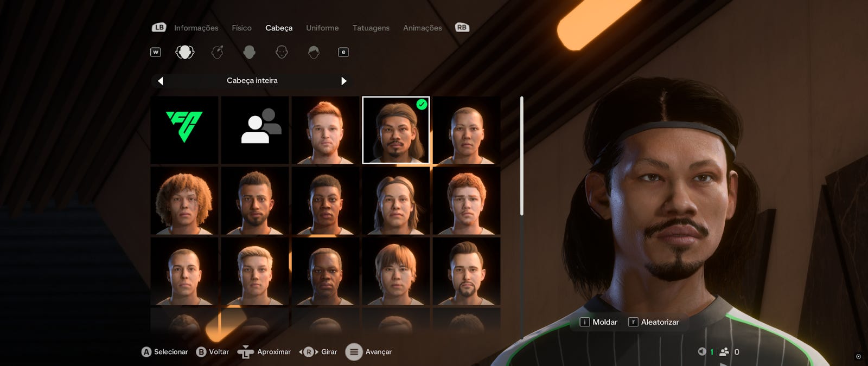The height and width of the screenshot is (366, 868).
Task: Click the left stick Aproximar prompt
Action: [x=264, y=352]
